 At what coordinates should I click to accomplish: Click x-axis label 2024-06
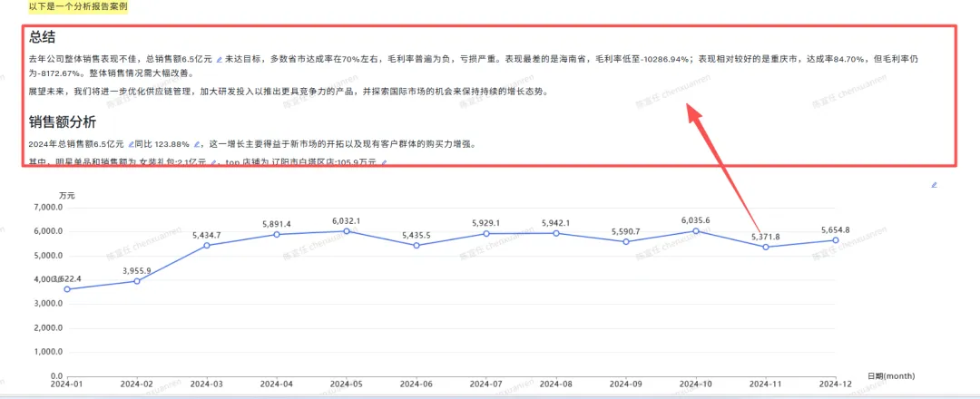(416, 384)
